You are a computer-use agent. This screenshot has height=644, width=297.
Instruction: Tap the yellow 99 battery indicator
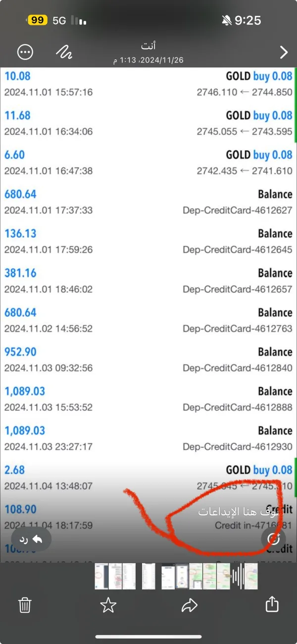[38, 20]
